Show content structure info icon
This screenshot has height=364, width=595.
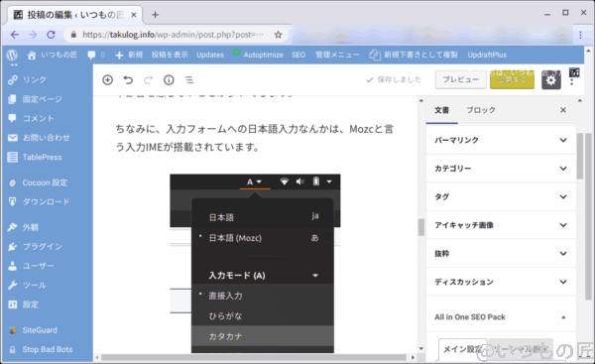tap(169, 80)
